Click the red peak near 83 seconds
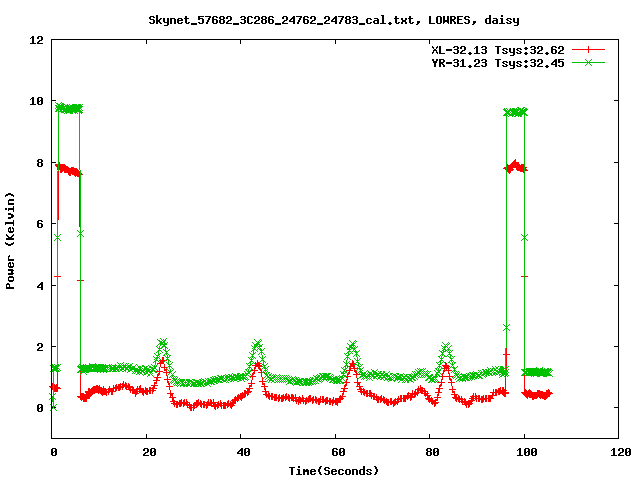This screenshot has height=480, width=640. pos(446,367)
